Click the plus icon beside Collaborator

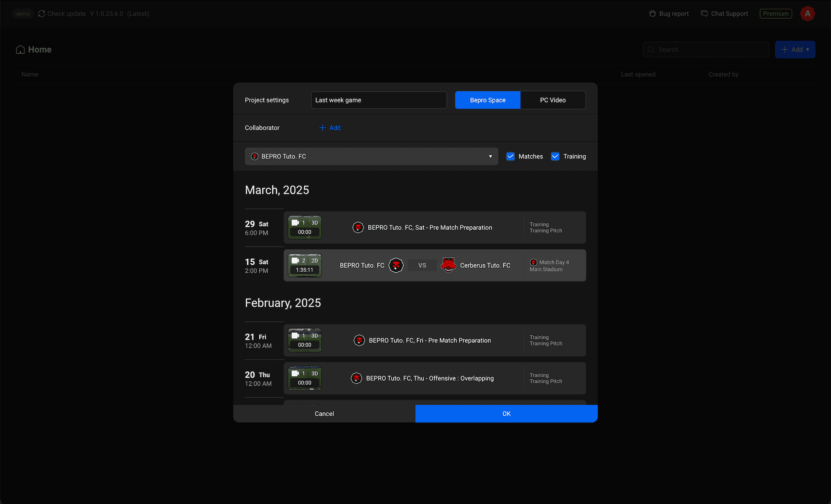tap(322, 128)
